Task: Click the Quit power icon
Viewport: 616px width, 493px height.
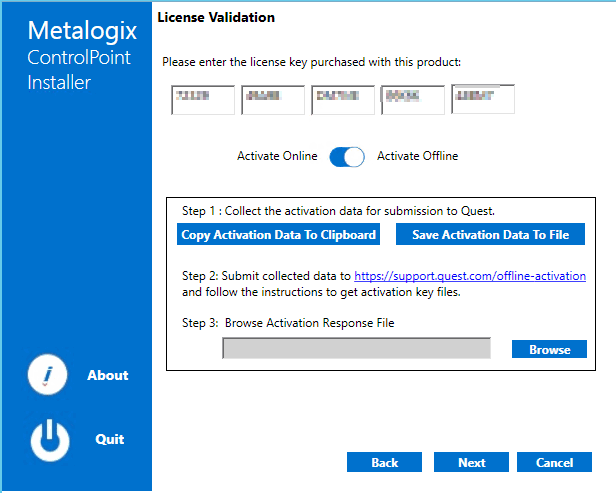Action: pos(49,439)
